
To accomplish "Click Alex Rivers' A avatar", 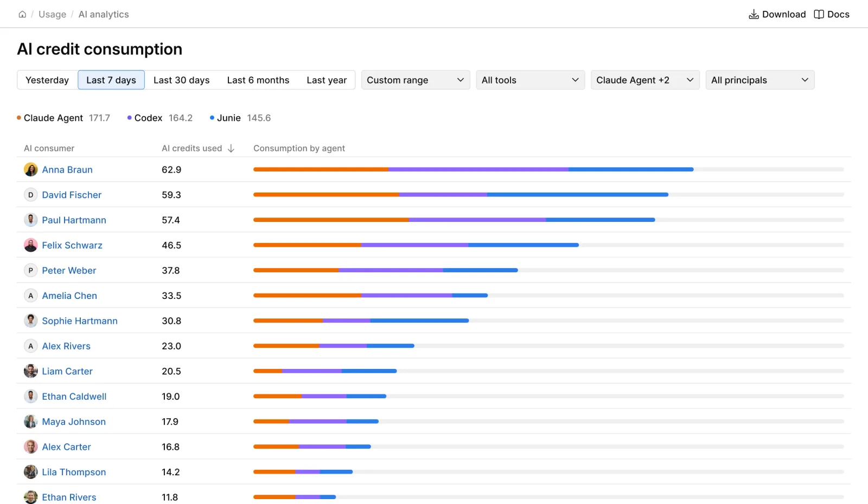I will click(31, 346).
